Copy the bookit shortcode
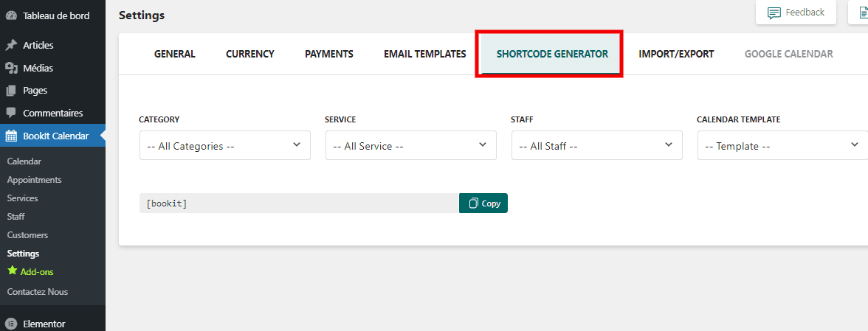 click(x=483, y=203)
